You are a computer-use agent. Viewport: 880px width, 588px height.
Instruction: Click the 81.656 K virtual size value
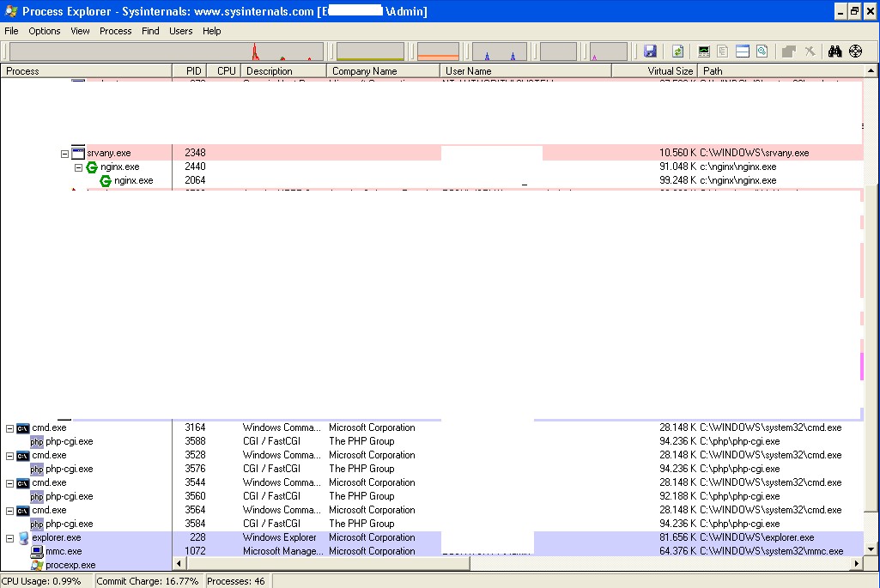coord(678,537)
